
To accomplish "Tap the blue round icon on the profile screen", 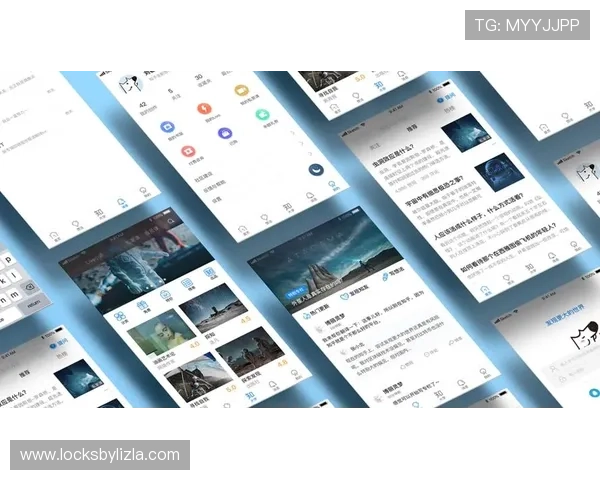I will [x=167, y=127].
